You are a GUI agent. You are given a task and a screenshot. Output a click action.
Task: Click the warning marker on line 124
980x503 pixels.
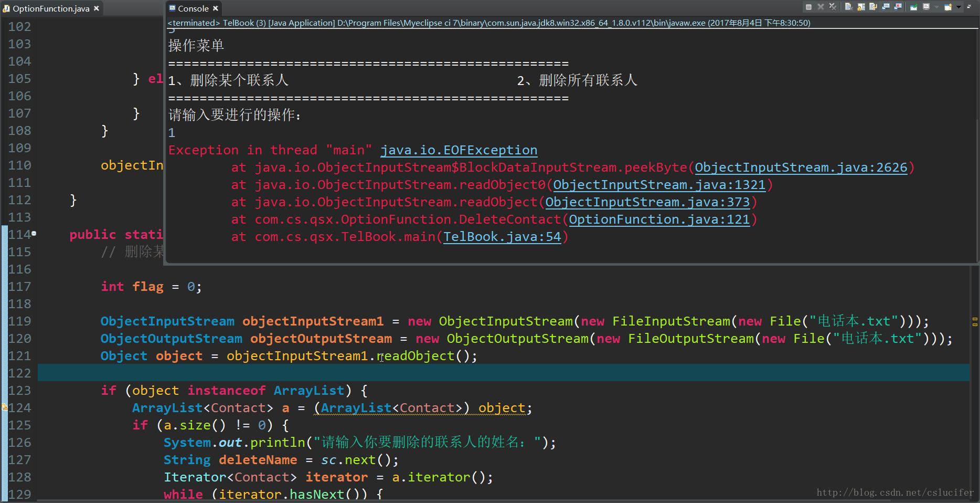click(4, 407)
